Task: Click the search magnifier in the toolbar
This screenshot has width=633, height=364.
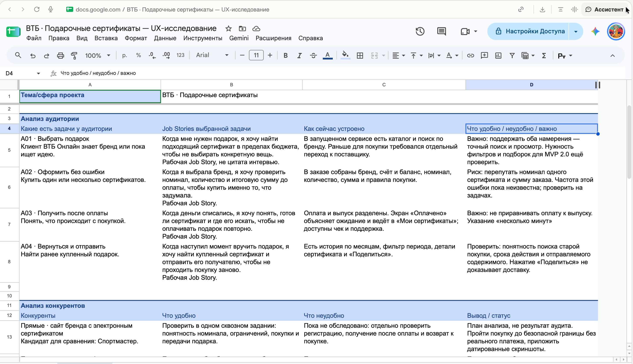Action: pos(18,55)
